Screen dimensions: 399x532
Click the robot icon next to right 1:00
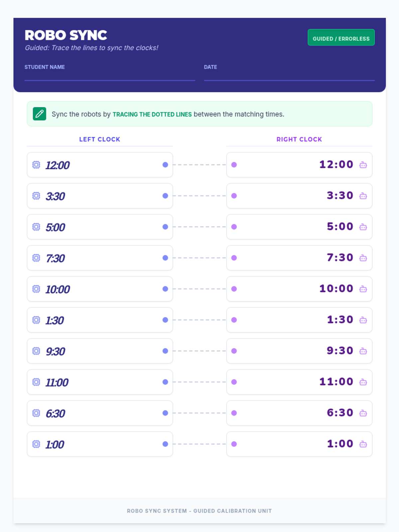363,444
